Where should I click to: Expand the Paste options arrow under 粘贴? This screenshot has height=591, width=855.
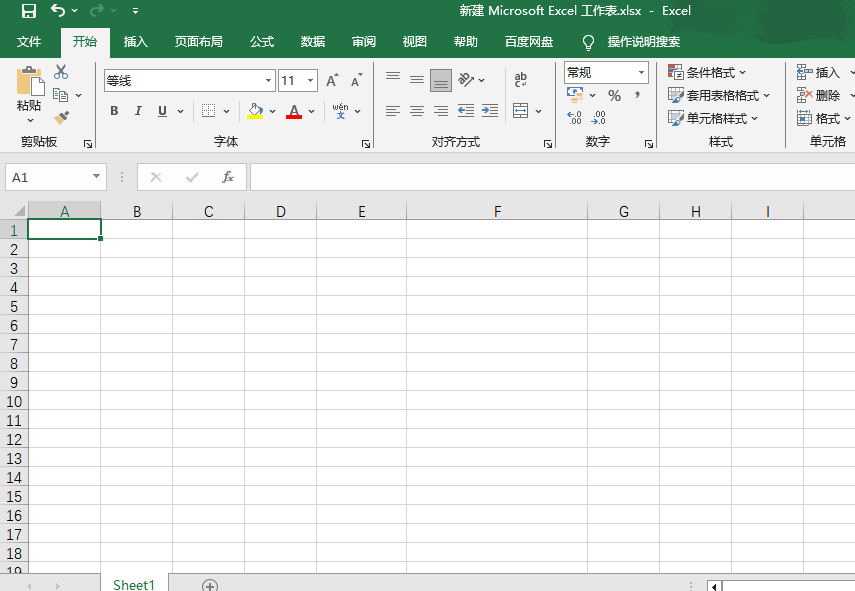[30, 120]
